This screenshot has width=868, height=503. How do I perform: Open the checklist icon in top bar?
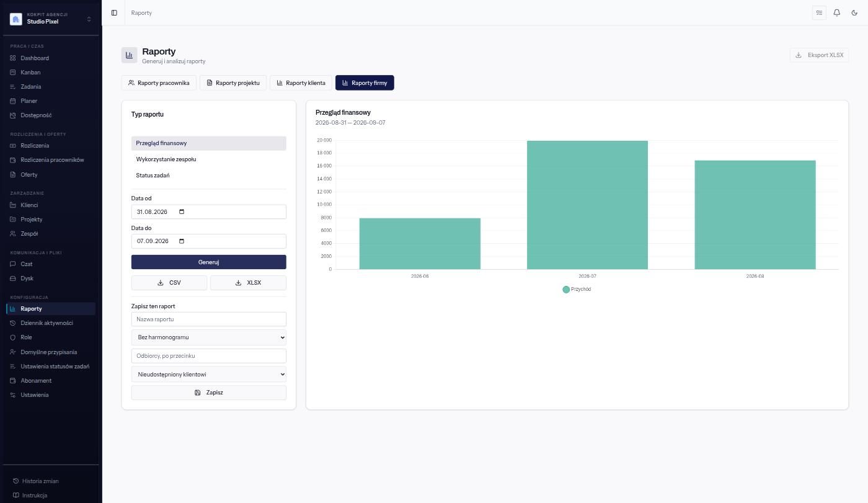click(x=819, y=12)
